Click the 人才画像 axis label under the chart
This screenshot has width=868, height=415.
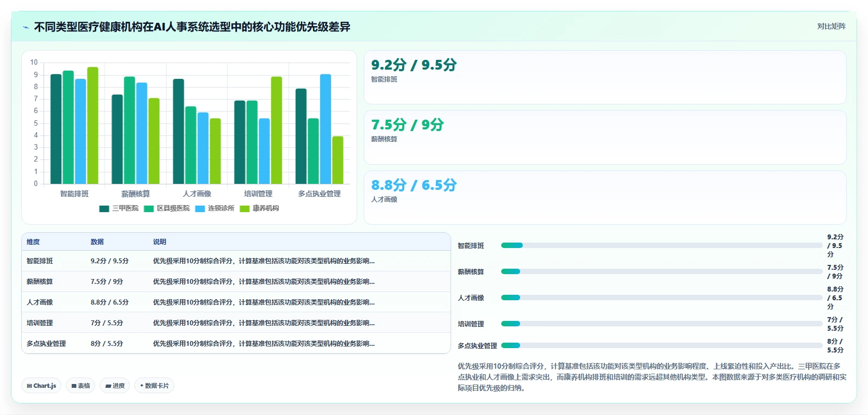(197, 194)
